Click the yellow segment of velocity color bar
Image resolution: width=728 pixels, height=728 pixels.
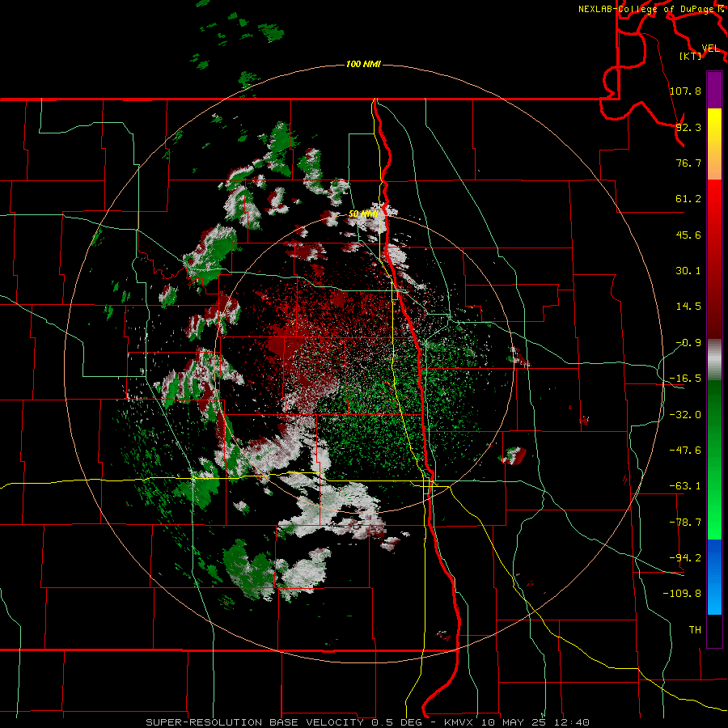click(x=714, y=125)
